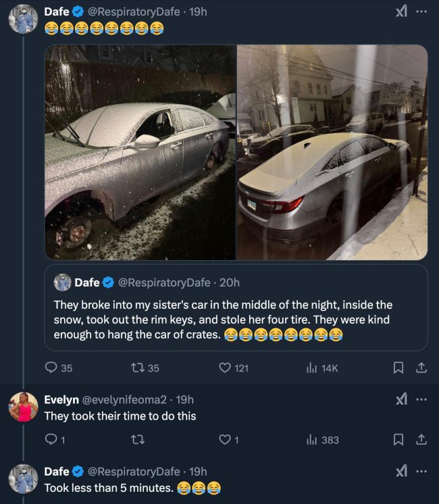The image size is (439, 504).
Task: Visit @evelynifeoma2 profile handle
Action: 126,399
